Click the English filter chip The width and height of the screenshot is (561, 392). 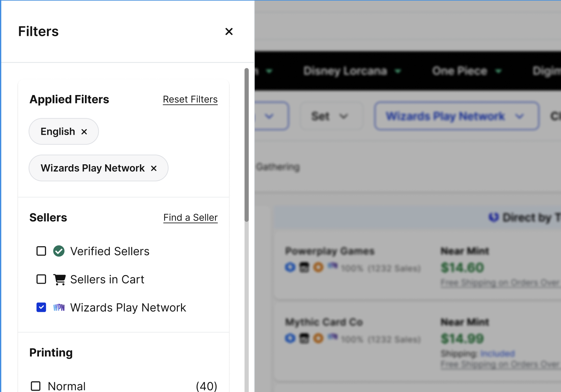[x=64, y=132]
